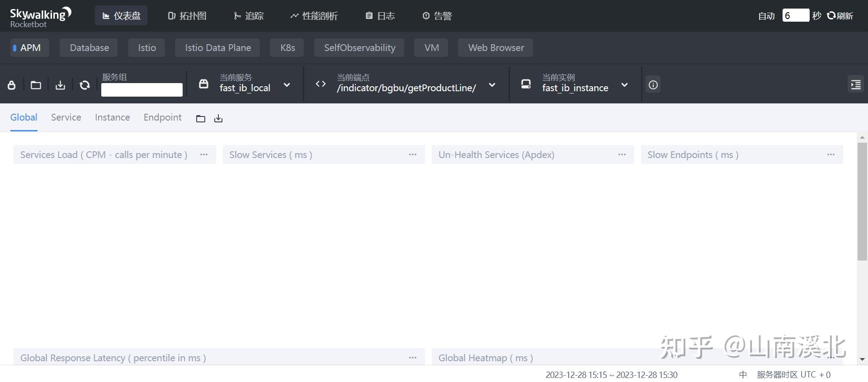Click the download export icon in toolbar
Viewport: 868px width, 382px height.
pos(60,85)
